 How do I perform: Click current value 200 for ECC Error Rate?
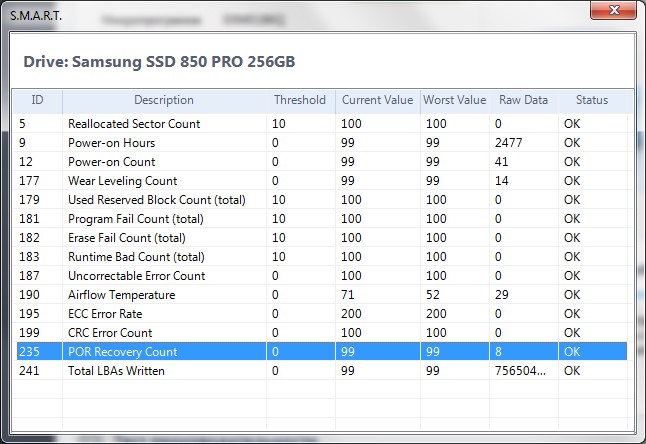[351, 313]
